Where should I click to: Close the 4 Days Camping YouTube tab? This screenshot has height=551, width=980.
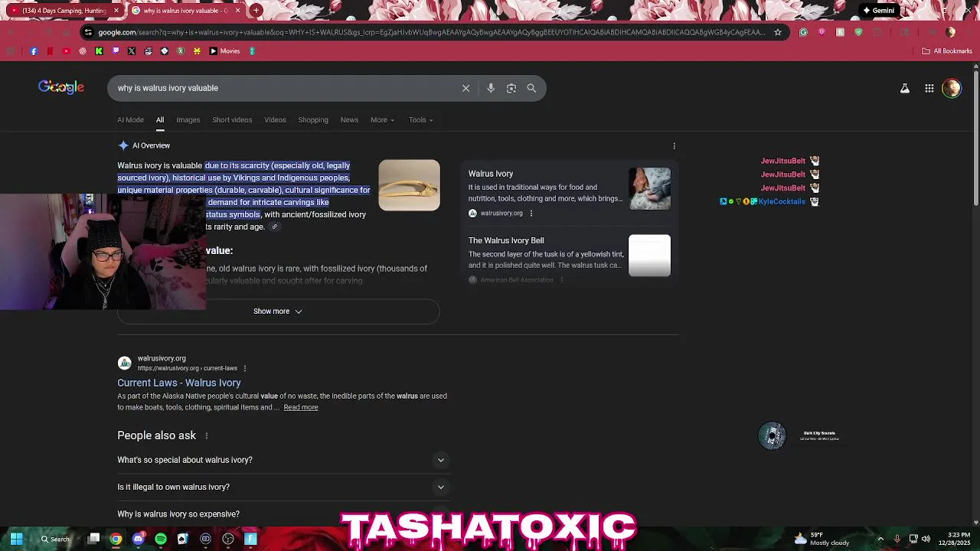(116, 11)
